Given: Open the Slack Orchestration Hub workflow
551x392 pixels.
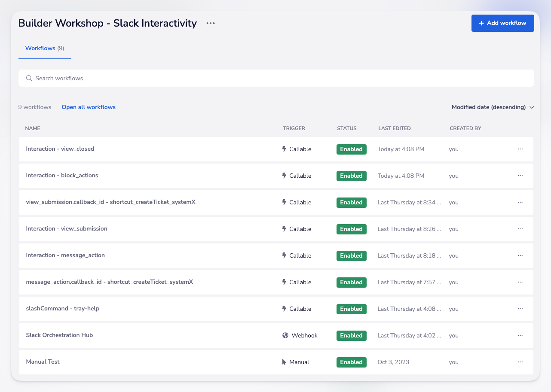Looking at the screenshot, I should tap(59, 335).
